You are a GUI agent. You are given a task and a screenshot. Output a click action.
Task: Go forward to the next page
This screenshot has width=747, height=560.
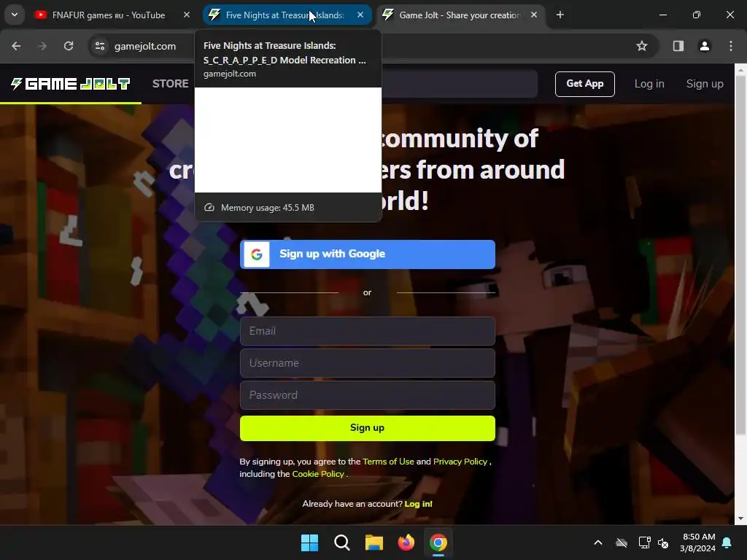pyautogui.click(x=42, y=46)
